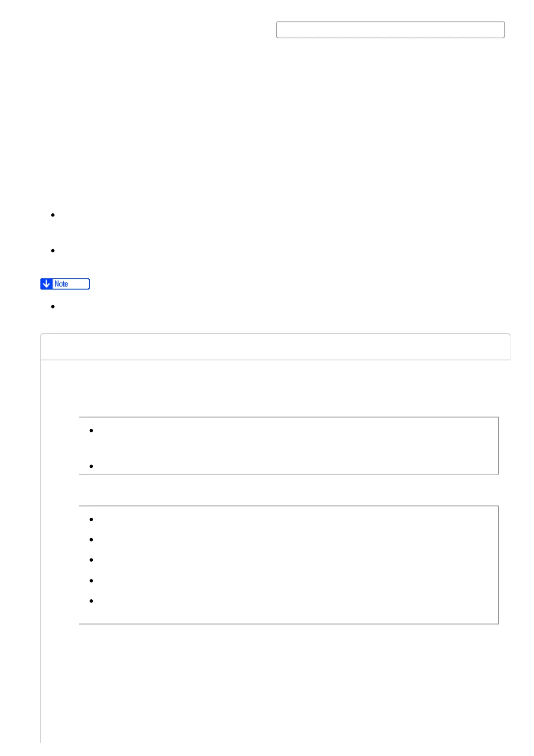Click the empty header bar of the large panel

tap(275, 347)
